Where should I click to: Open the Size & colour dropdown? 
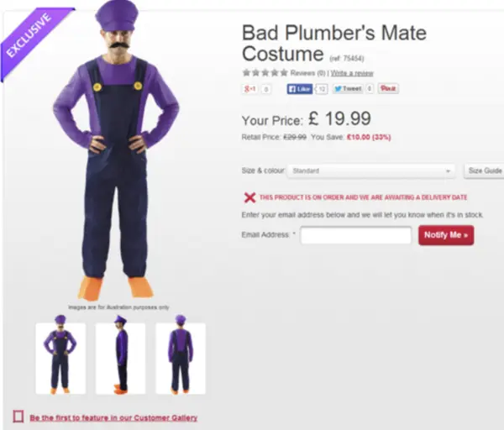[x=371, y=170]
